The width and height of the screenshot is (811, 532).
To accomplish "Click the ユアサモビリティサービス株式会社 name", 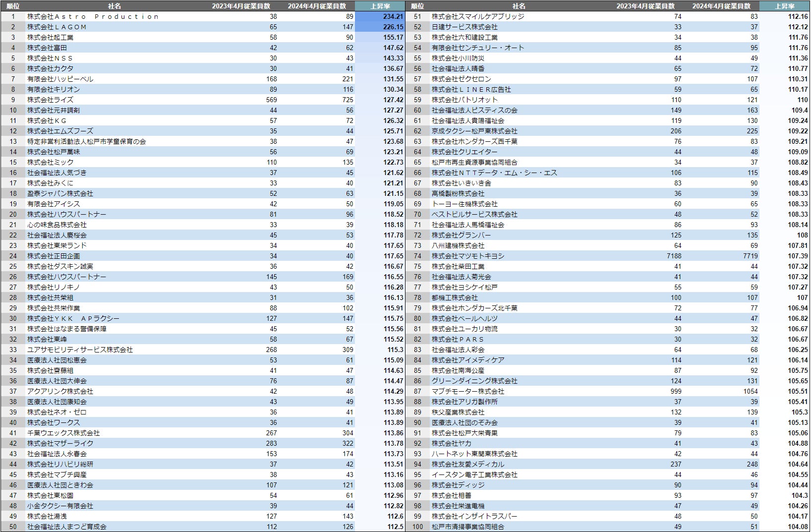I will point(80,350).
